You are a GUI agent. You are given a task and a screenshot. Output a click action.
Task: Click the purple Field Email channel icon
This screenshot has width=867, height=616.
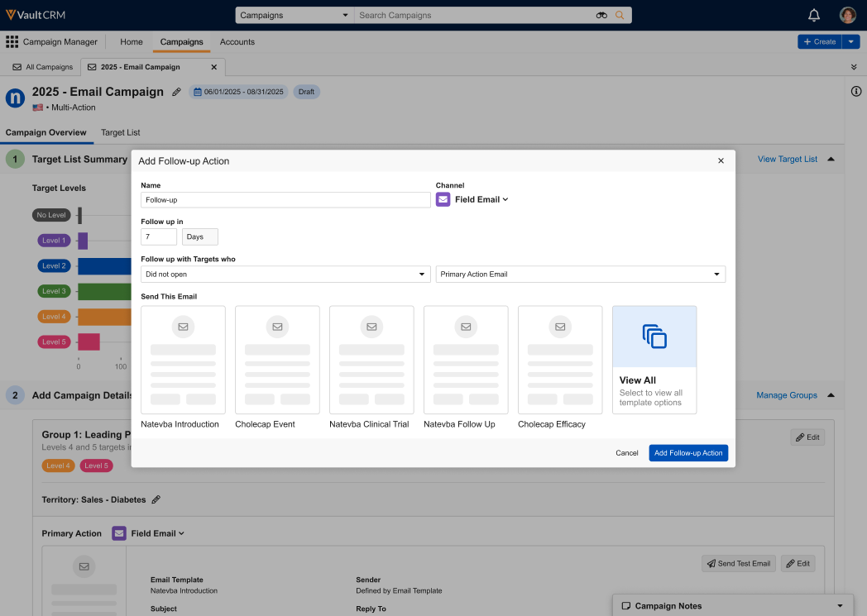tap(443, 199)
